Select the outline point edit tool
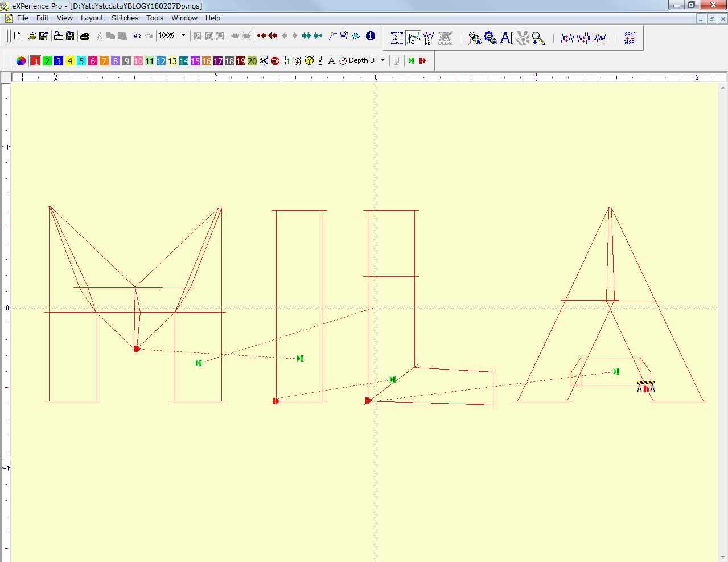Viewport: 728px width, 562px height. click(413, 38)
